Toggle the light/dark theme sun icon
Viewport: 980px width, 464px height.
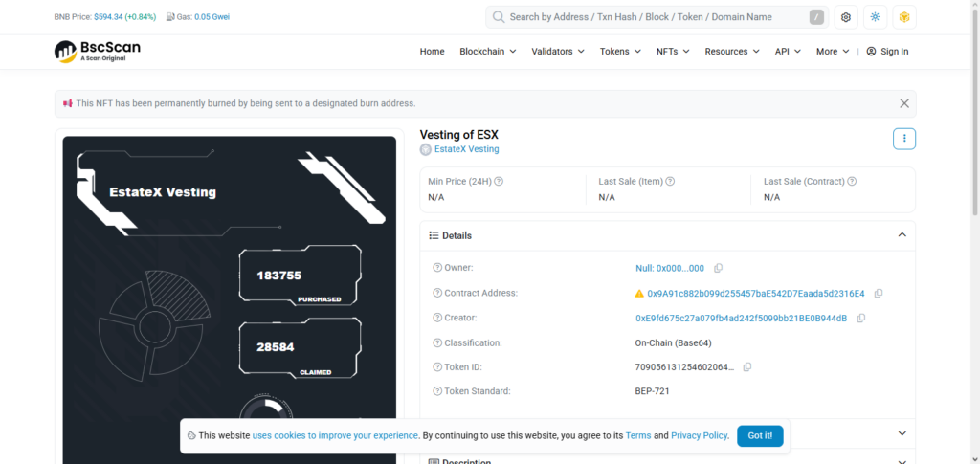click(x=875, y=17)
